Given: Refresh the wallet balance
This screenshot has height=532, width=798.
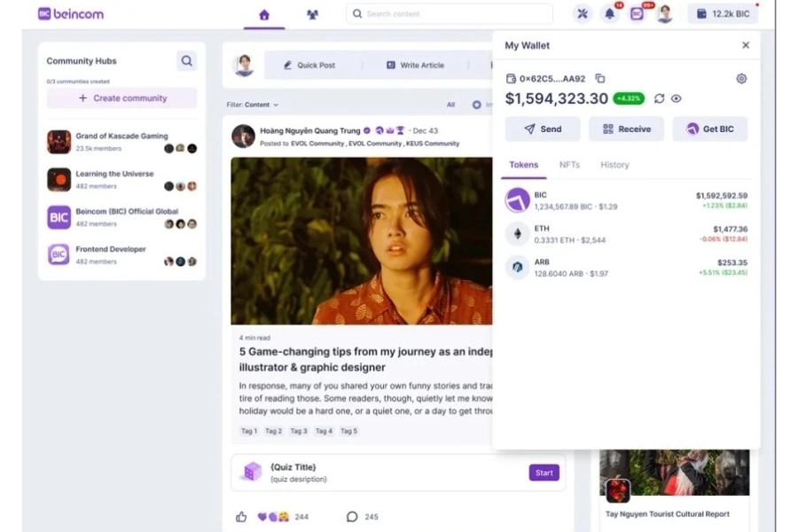Looking at the screenshot, I should click(x=659, y=98).
